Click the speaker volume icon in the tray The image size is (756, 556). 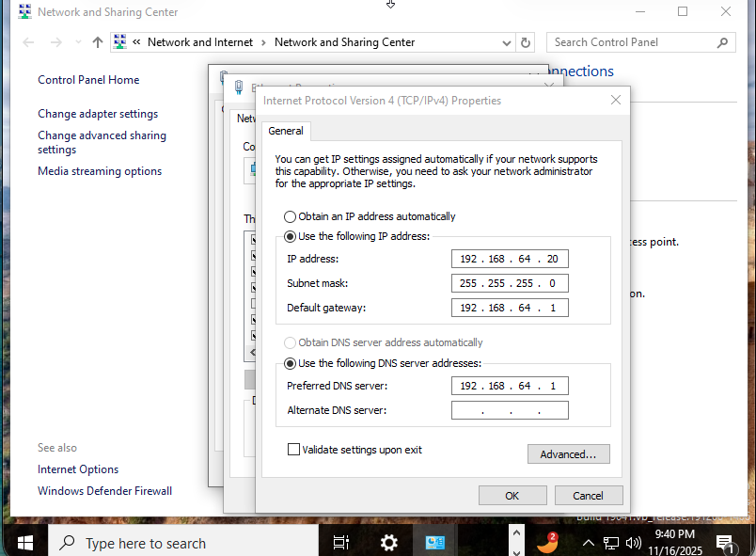click(x=634, y=542)
